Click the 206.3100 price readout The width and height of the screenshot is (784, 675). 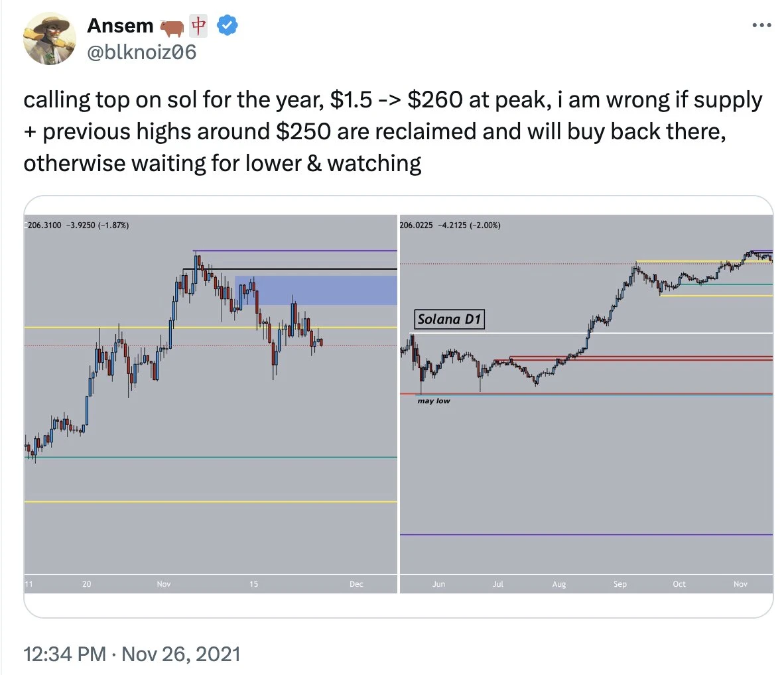44,225
